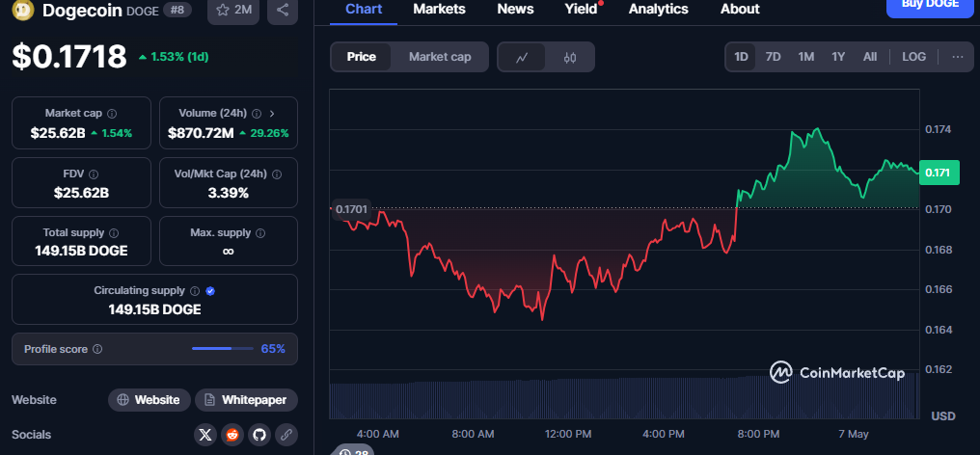
Task: Click the verified badge beside Circulating supply
Action: point(210,290)
